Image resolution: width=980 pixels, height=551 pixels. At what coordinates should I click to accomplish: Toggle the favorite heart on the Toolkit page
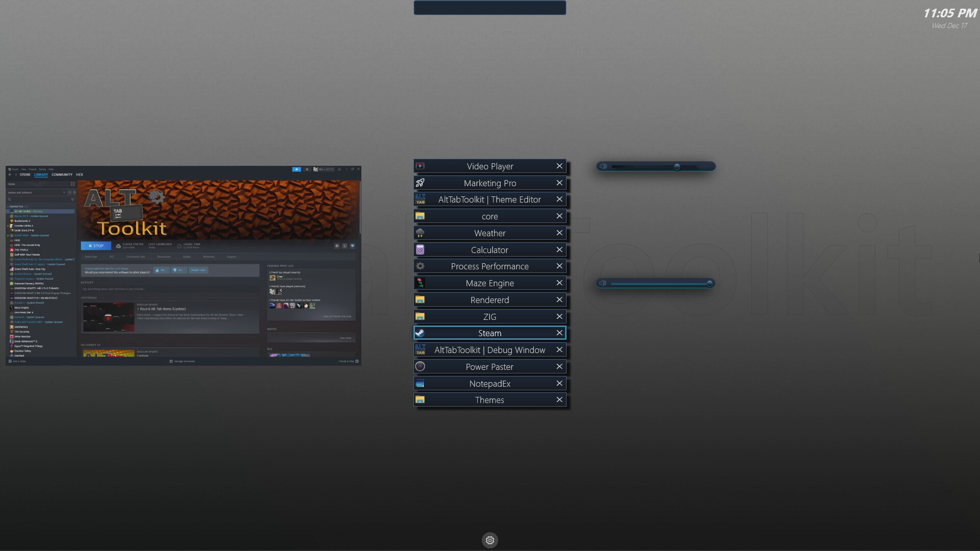[x=352, y=246]
